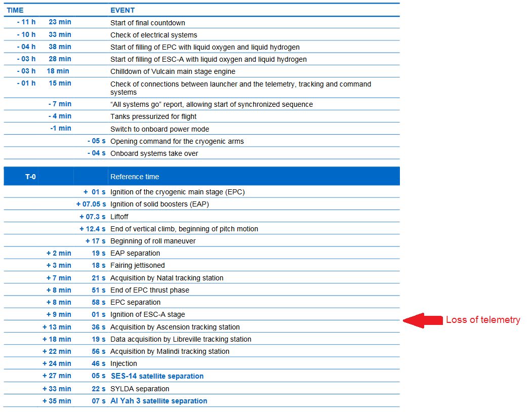
Task: Click the EVENT column header
Action: 122,10
